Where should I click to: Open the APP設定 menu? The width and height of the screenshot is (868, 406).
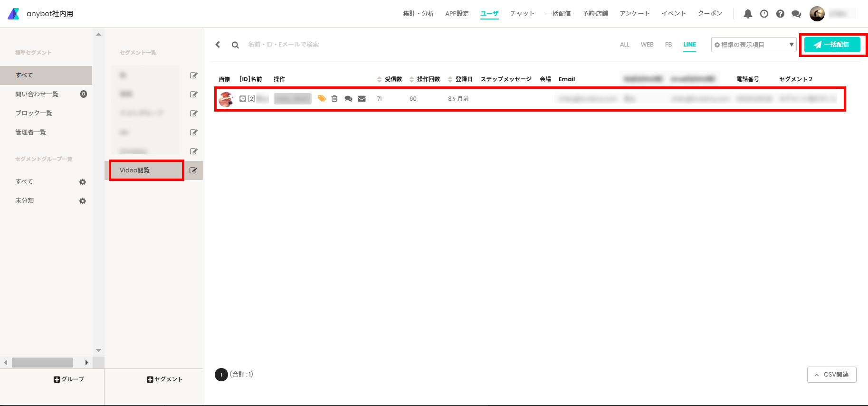pyautogui.click(x=457, y=14)
